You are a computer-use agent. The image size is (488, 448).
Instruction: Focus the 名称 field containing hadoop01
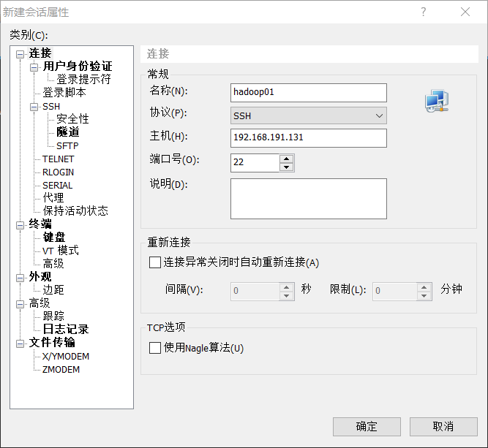point(309,92)
